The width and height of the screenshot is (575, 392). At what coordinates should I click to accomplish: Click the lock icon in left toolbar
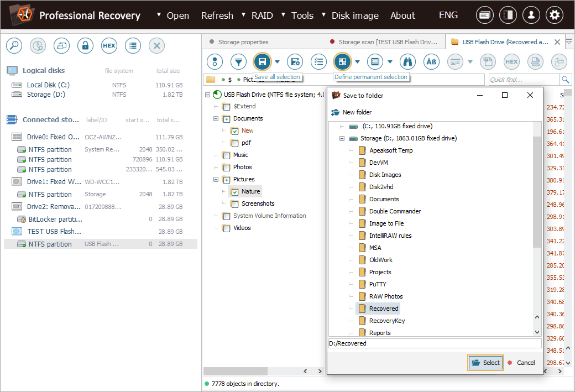click(x=85, y=46)
